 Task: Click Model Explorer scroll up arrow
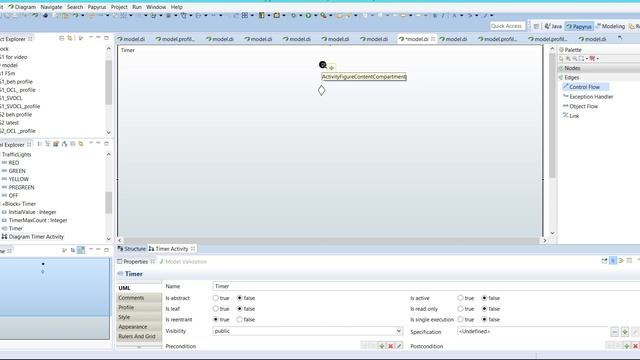(x=109, y=154)
